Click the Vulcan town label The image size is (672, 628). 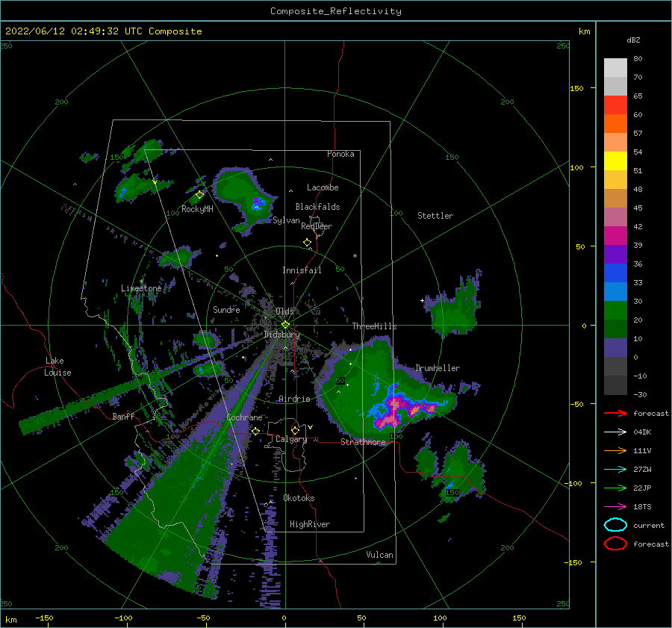click(x=380, y=555)
